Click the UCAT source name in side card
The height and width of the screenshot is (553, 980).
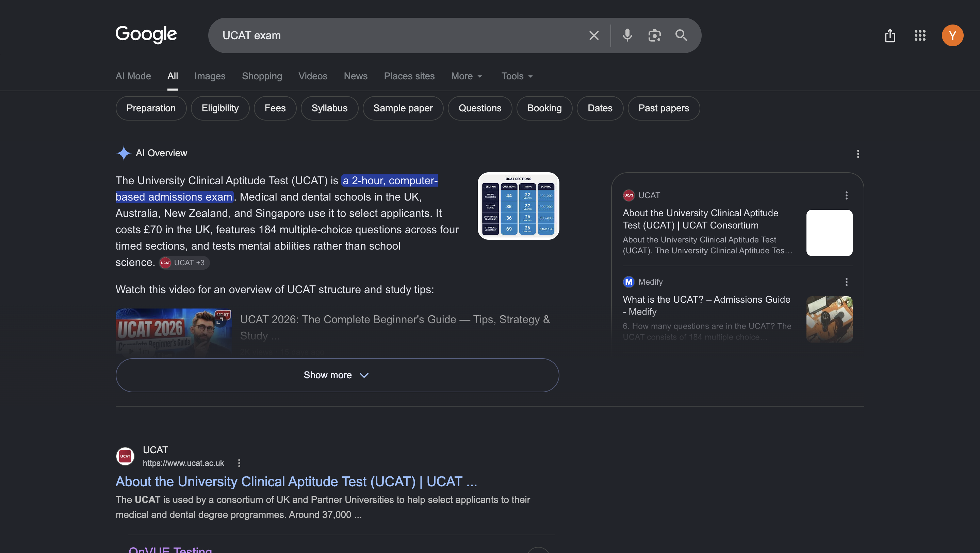pos(649,195)
